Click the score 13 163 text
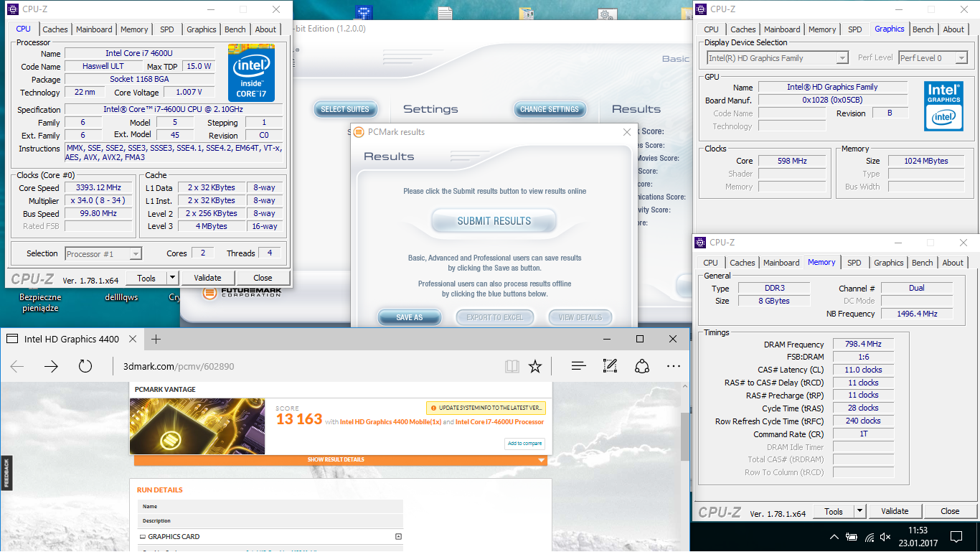Image resolution: width=980 pixels, height=552 pixels. 299,419
